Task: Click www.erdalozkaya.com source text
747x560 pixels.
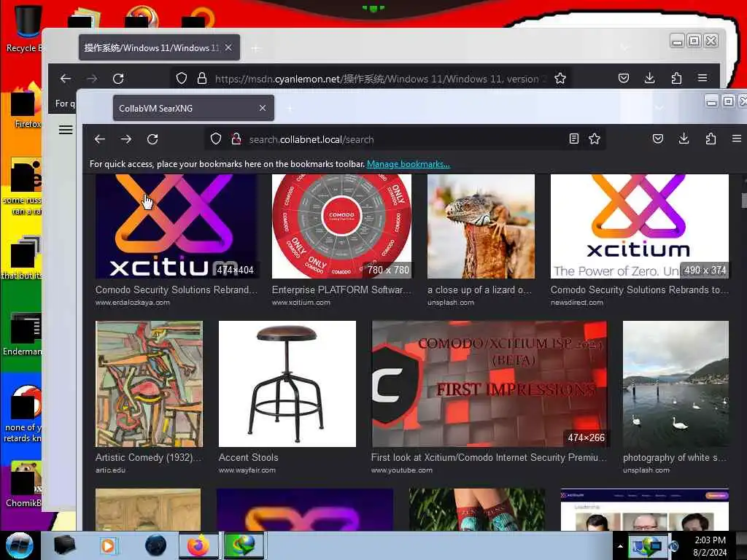Action: pos(133,303)
